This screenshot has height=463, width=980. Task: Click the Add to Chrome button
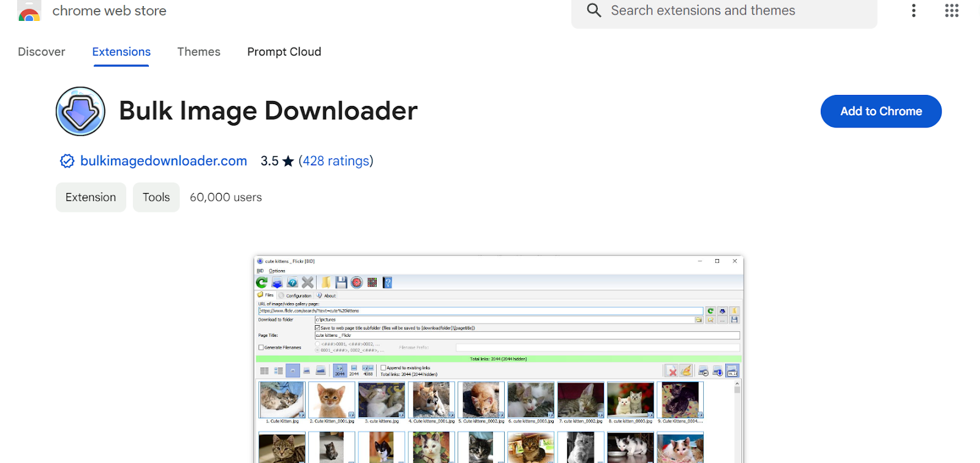(881, 111)
